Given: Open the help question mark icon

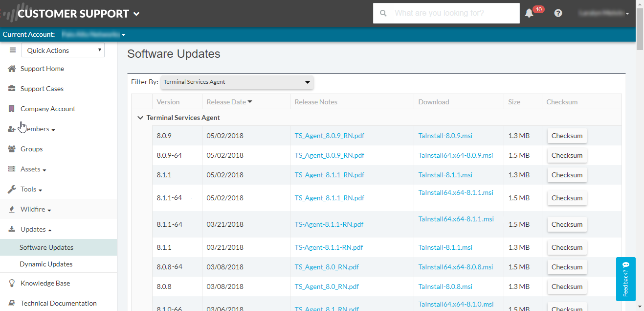Looking at the screenshot, I should click(x=558, y=13).
